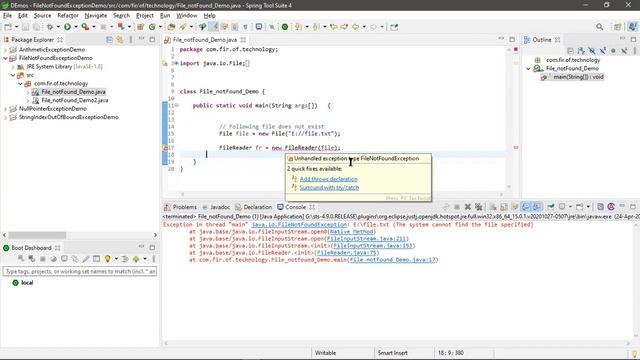640x360 pixels.
Task: Click FileReader.java:75 stack trace link
Action: click(x=347, y=253)
